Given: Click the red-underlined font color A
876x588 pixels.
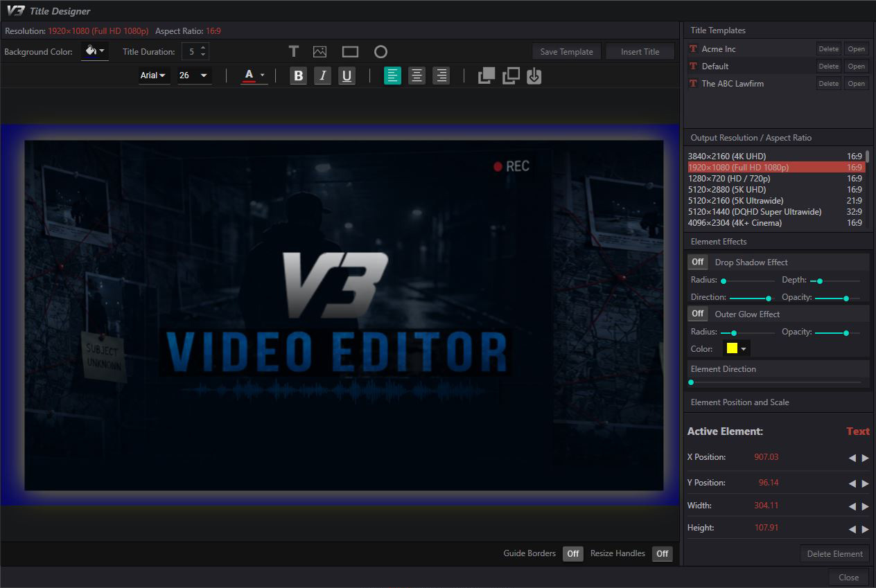Looking at the screenshot, I should click(x=249, y=75).
